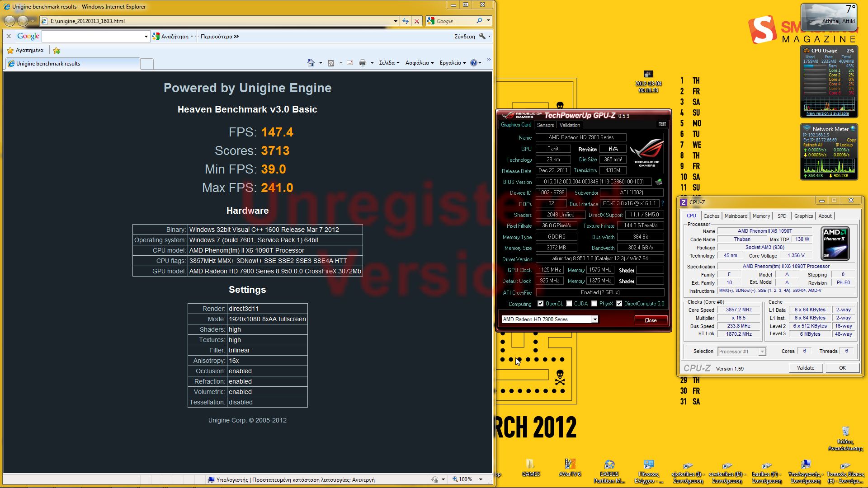Image resolution: width=868 pixels, height=488 pixels.
Task: Open the ejoterikos (I) drive shortcut
Action: click(x=688, y=473)
